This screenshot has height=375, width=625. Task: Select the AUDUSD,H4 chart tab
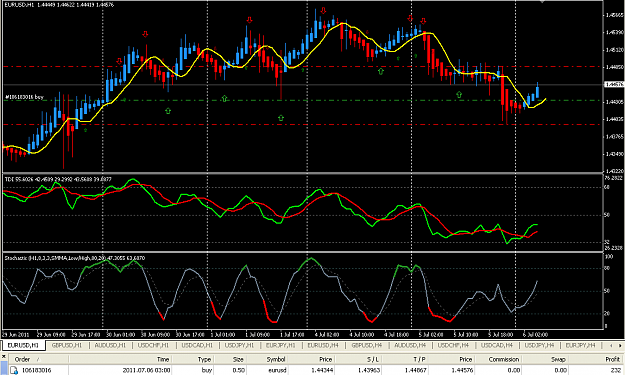point(410,346)
